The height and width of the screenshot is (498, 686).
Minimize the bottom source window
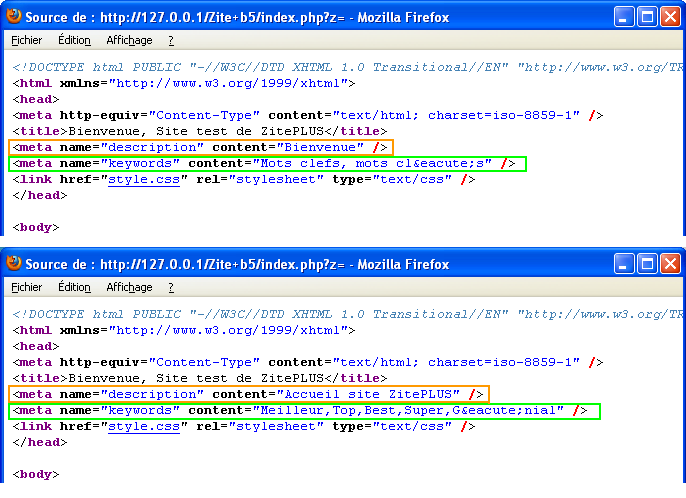624,264
